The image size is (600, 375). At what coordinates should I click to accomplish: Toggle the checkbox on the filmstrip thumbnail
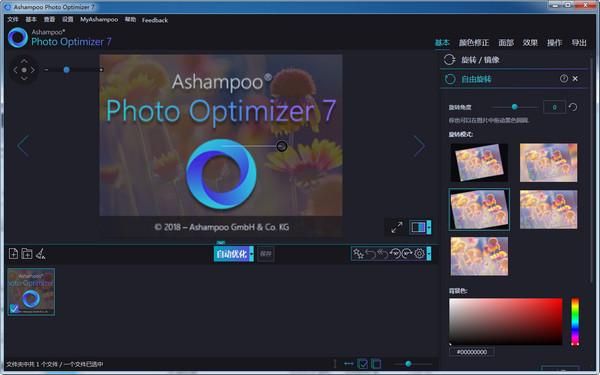pos(14,308)
